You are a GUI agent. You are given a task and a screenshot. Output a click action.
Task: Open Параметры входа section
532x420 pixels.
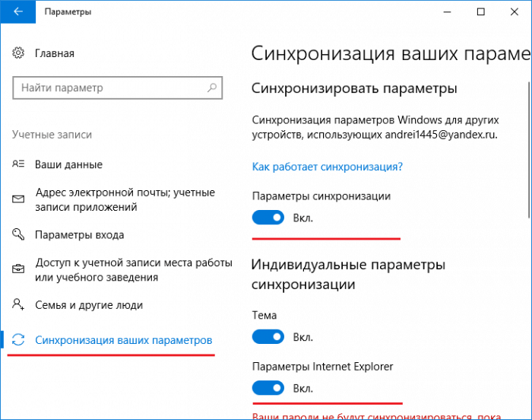tap(79, 235)
